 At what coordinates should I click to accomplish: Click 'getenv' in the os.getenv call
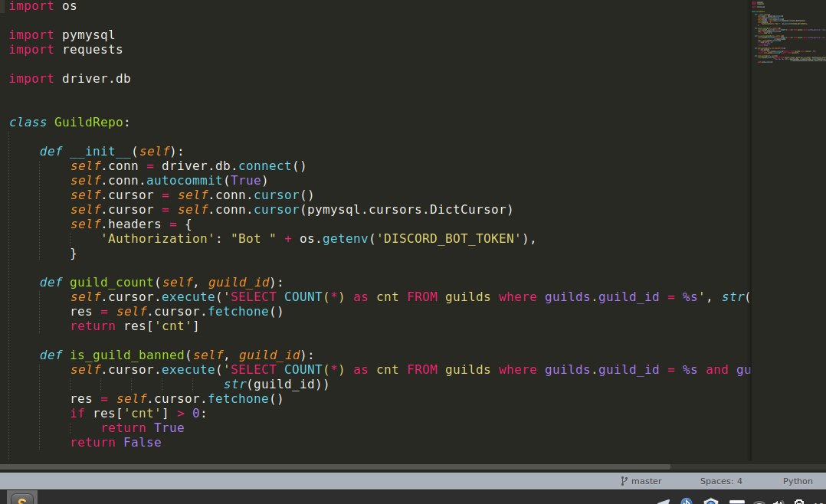tap(345, 238)
